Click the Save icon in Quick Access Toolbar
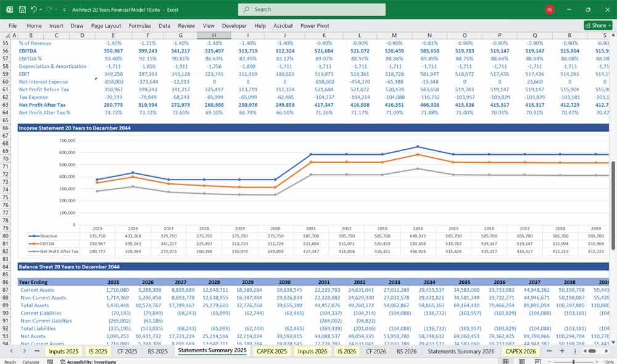The image size is (617, 364). tap(22, 9)
